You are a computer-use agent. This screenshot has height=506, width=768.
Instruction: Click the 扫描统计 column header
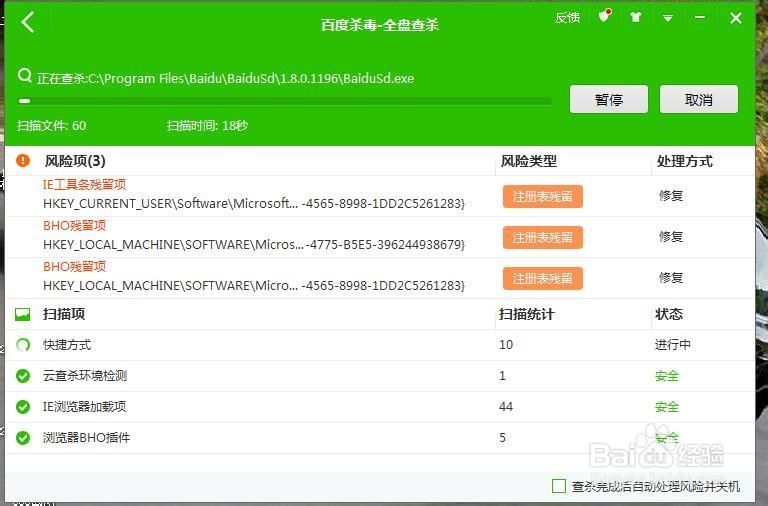coord(527,314)
